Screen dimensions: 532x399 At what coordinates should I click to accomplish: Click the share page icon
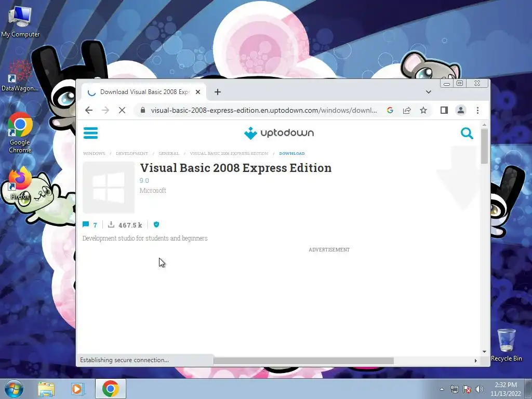tap(407, 110)
